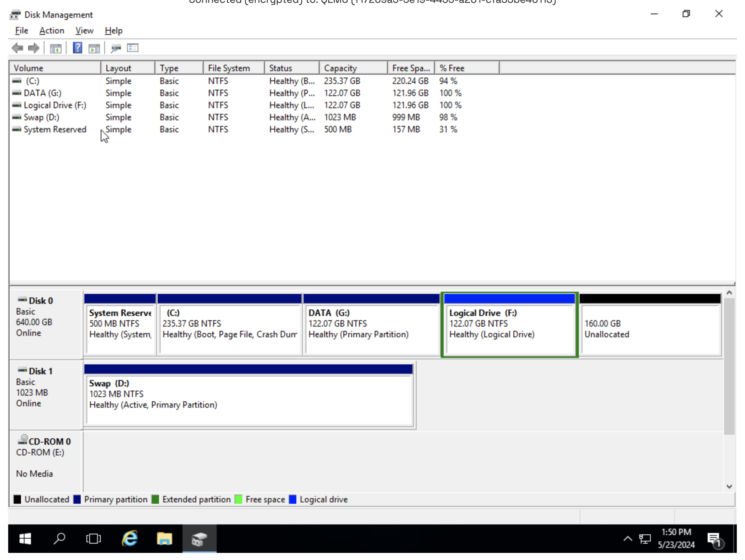Open the File menu

(x=21, y=31)
